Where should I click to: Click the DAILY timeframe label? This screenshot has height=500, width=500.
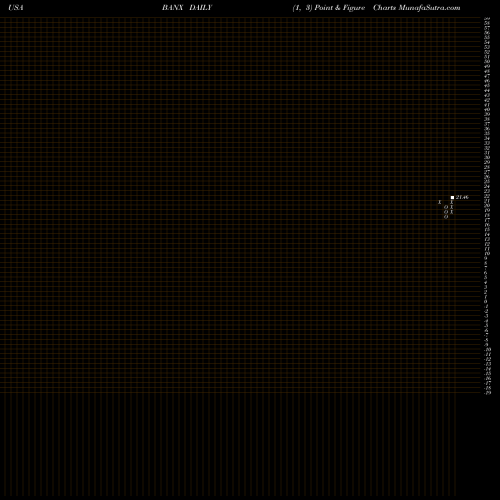pos(201,8)
